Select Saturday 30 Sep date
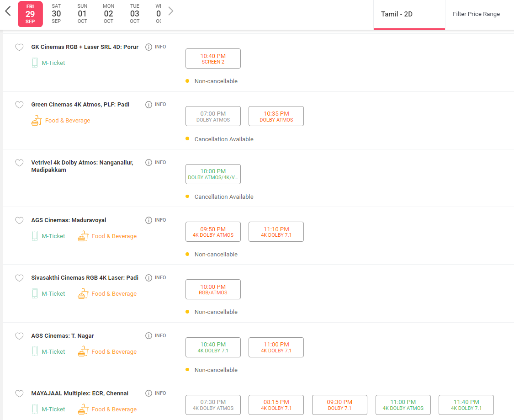514x420 pixels. [x=56, y=14]
